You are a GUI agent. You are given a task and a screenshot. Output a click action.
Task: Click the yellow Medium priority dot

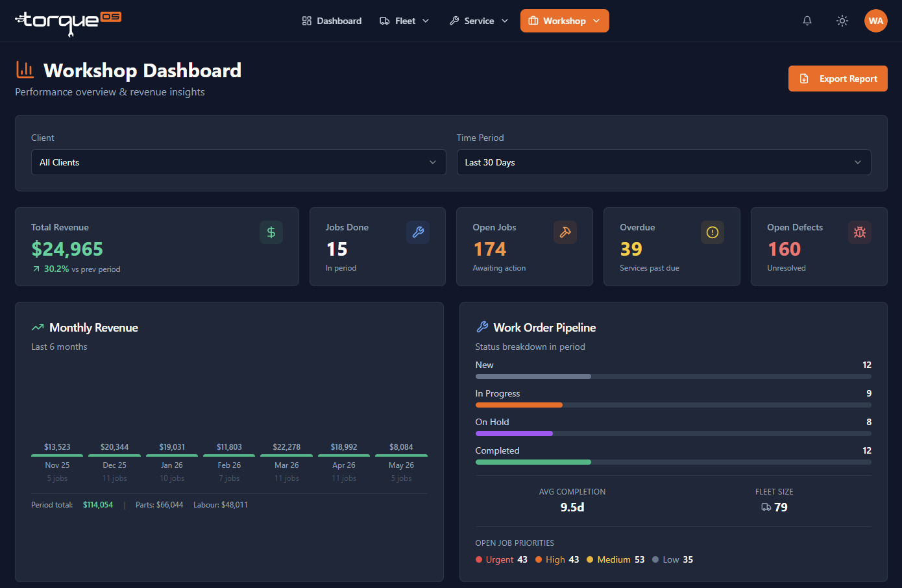[x=590, y=559]
